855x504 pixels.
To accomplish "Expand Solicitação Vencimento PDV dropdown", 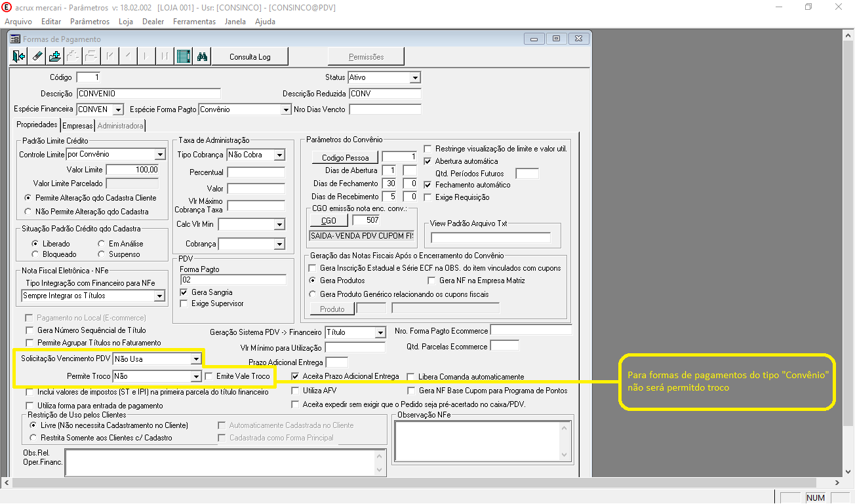I will [195, 359].
